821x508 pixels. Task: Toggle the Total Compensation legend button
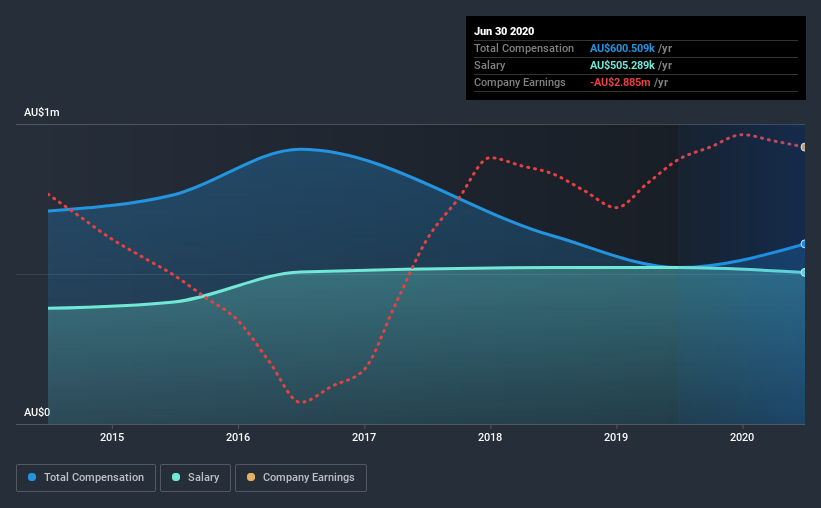pos(86,478)
